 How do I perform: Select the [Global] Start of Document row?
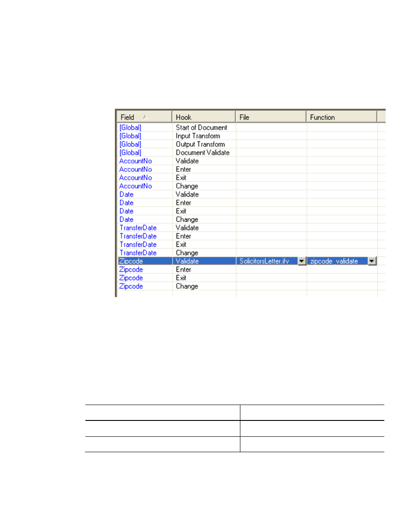(x=251, y=128)
